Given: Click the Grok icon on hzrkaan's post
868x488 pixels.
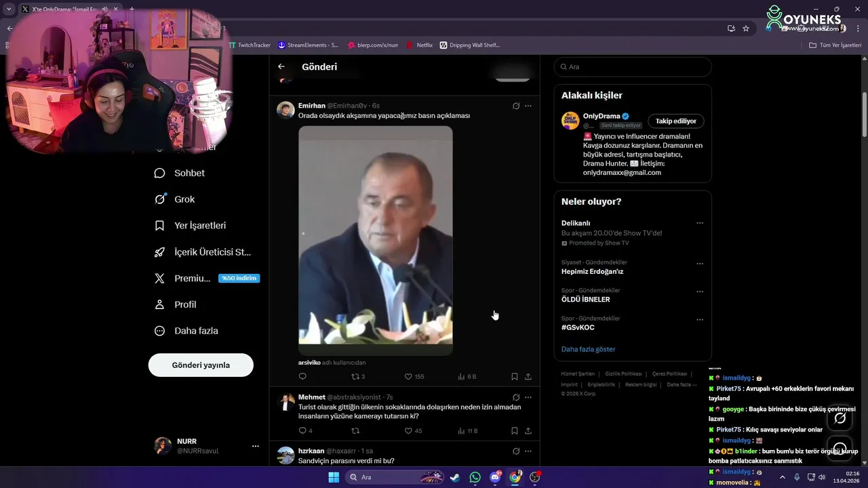Looking at the screenshot, I should click(x=516, y=451).
